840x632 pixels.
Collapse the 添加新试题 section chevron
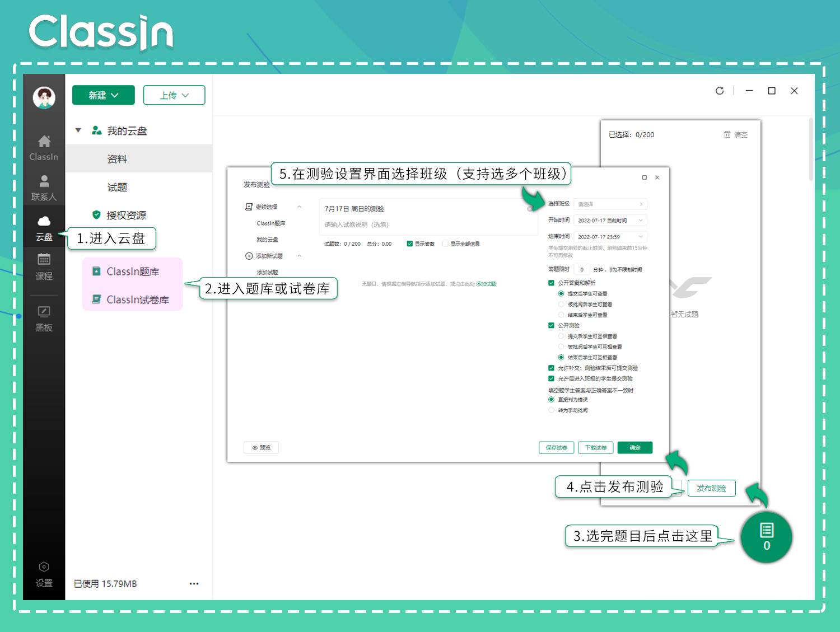click(x=300, y=256)
